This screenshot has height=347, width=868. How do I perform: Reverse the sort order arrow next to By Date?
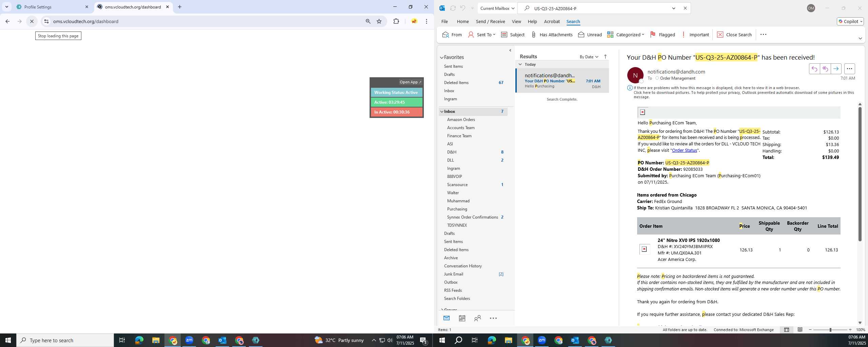605,57
